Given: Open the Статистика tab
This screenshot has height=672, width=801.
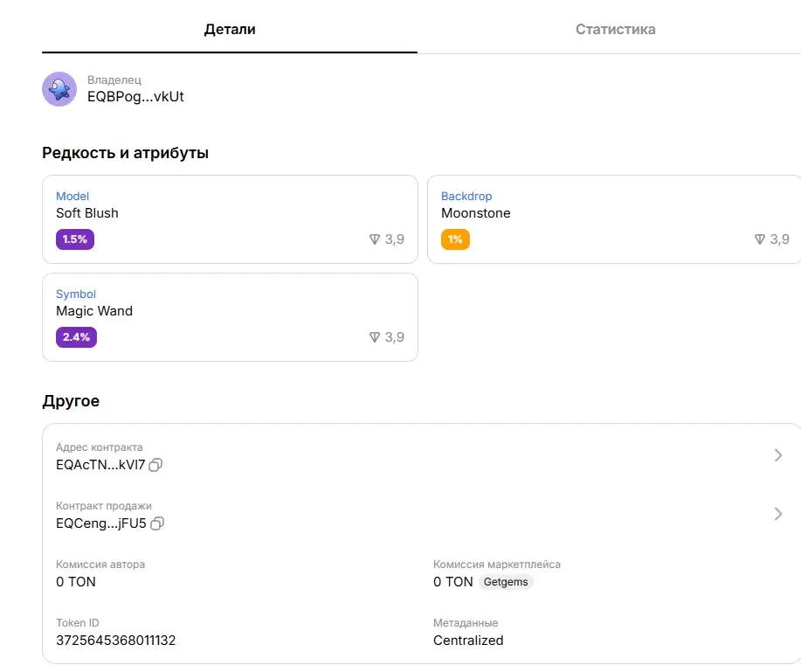Looking at the screenshot, I should pyautogui.click(x=616, y=29).
